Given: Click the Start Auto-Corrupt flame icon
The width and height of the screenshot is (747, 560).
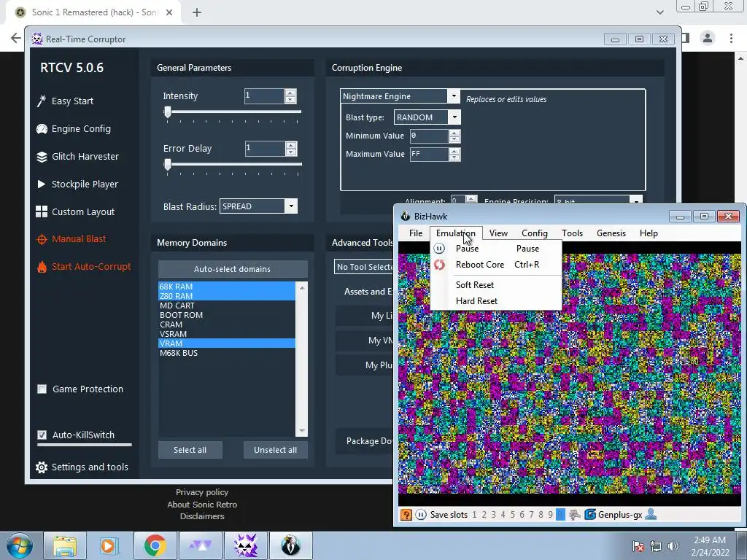Looking at the screenshot, I should [42, 267].
